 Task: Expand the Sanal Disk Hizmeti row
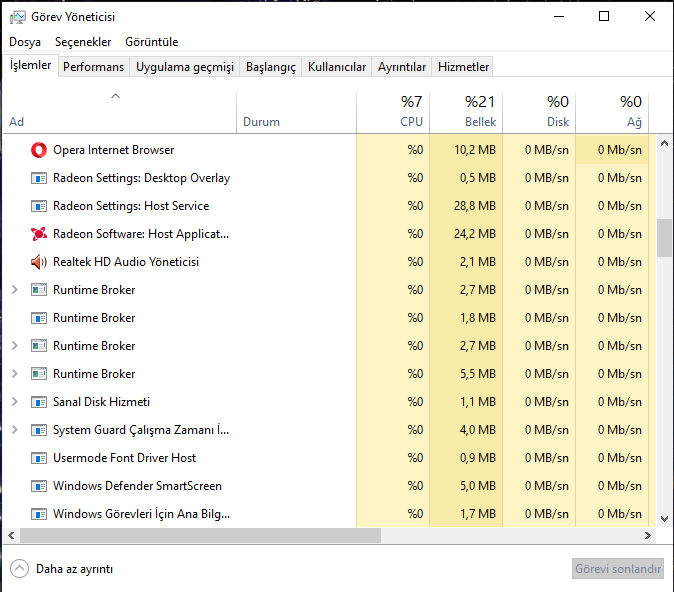15,402
